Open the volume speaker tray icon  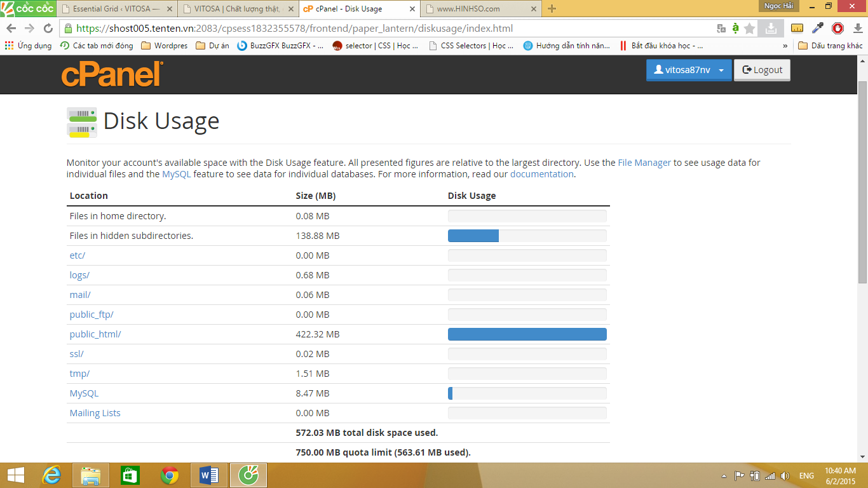(785, 476)
